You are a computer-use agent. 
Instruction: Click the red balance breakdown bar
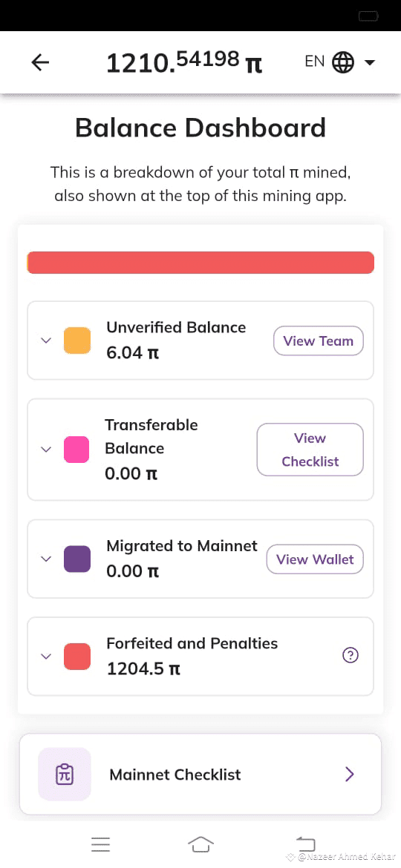(x=200, y=263)
